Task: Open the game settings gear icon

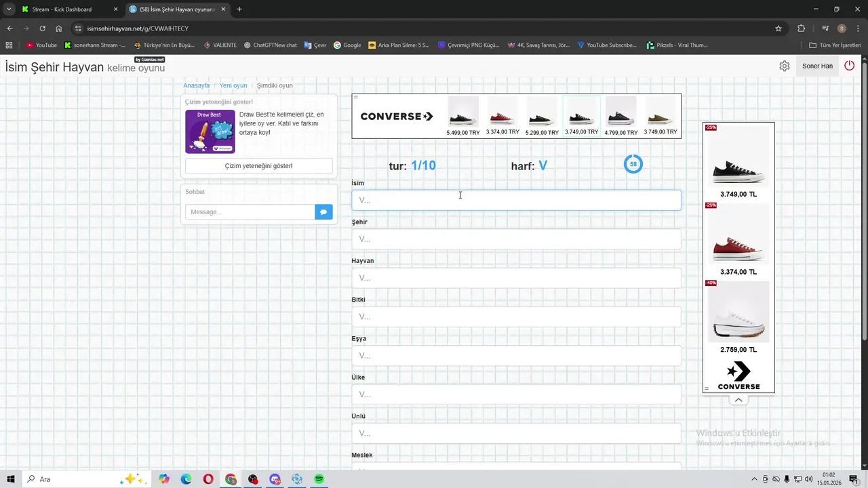Action: click(x=785, y=66)
